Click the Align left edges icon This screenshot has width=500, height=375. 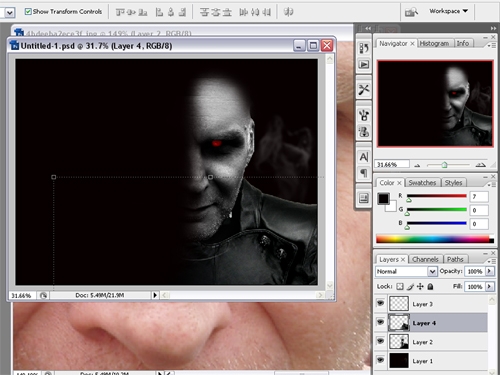pyautogui.click(x=159, y=12)
